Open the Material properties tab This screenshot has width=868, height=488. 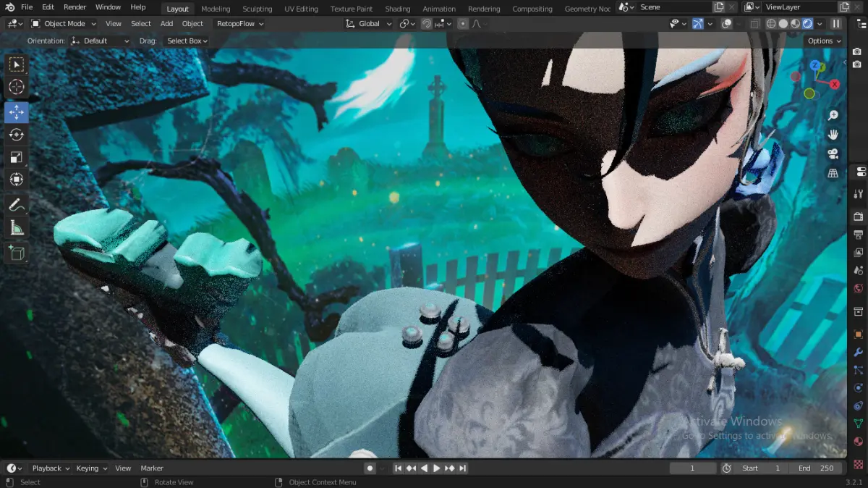coord(859,442)
